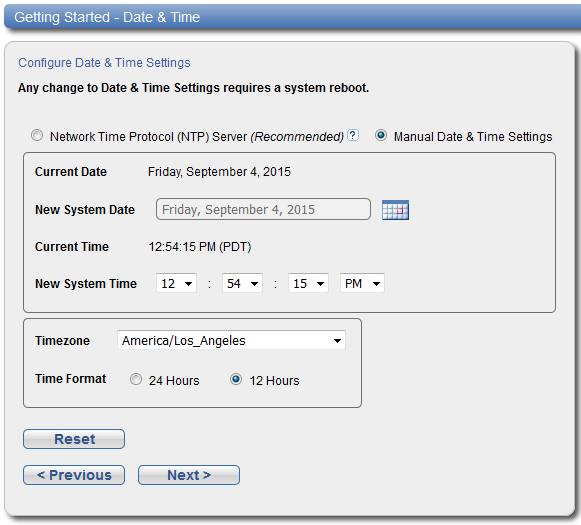Open the calendar date picker icon
Screen dimensions: 581x525
click(395, 210)
